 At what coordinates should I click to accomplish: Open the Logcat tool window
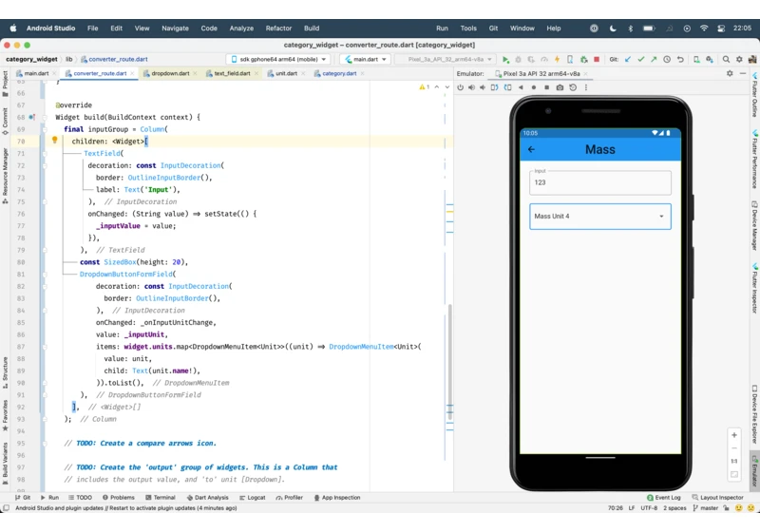click(x=252, y=498)
